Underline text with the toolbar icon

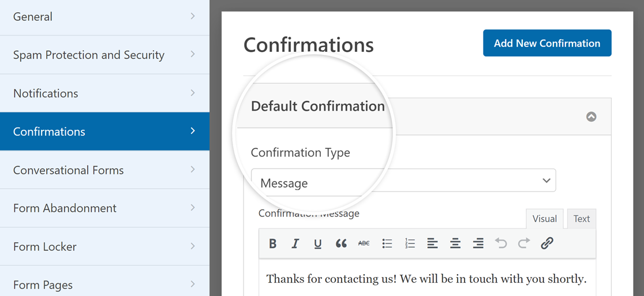(318, 243)
